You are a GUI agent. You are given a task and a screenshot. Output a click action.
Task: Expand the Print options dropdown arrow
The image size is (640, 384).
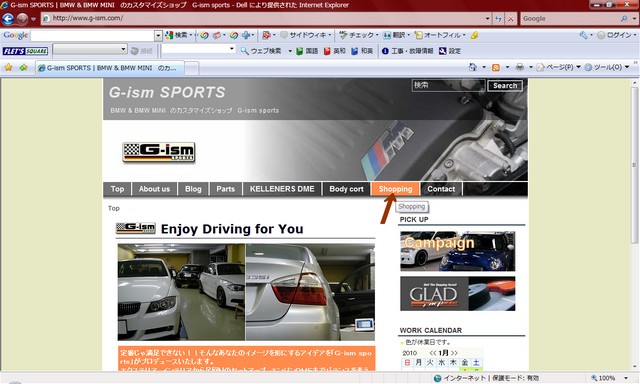coord(531,67)
